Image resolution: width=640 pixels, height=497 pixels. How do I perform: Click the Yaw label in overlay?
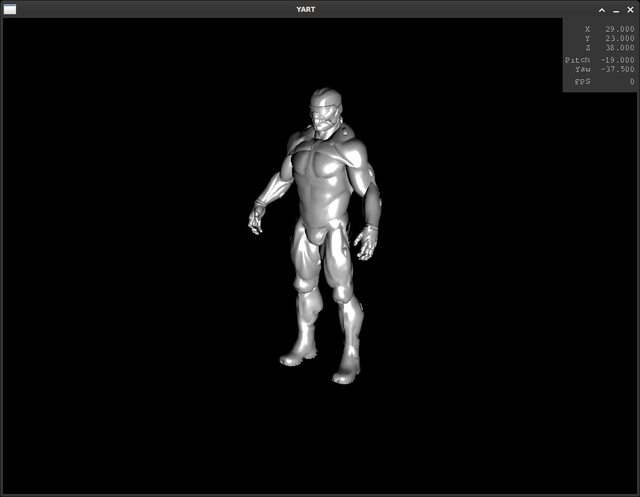(582, 69)
